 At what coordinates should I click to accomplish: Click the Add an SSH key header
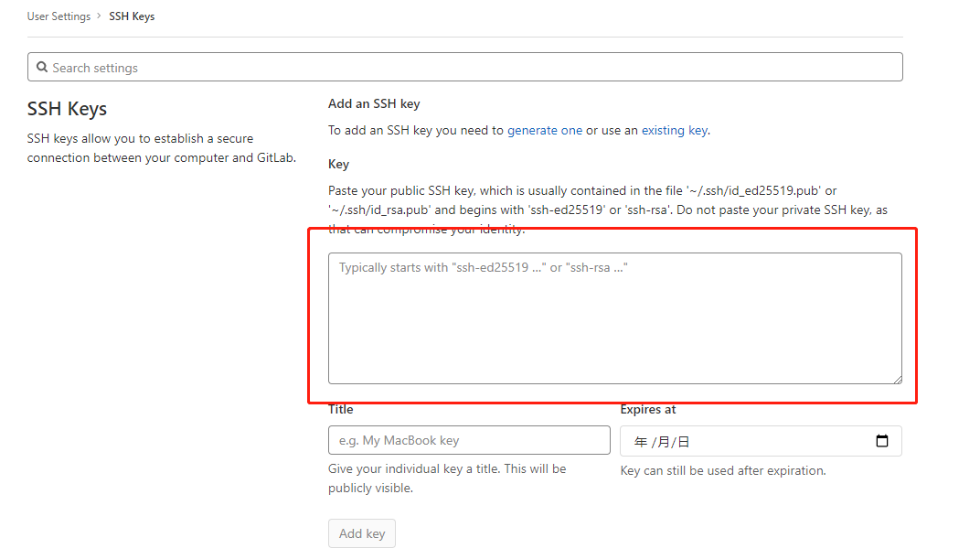[x=373, y=103]
